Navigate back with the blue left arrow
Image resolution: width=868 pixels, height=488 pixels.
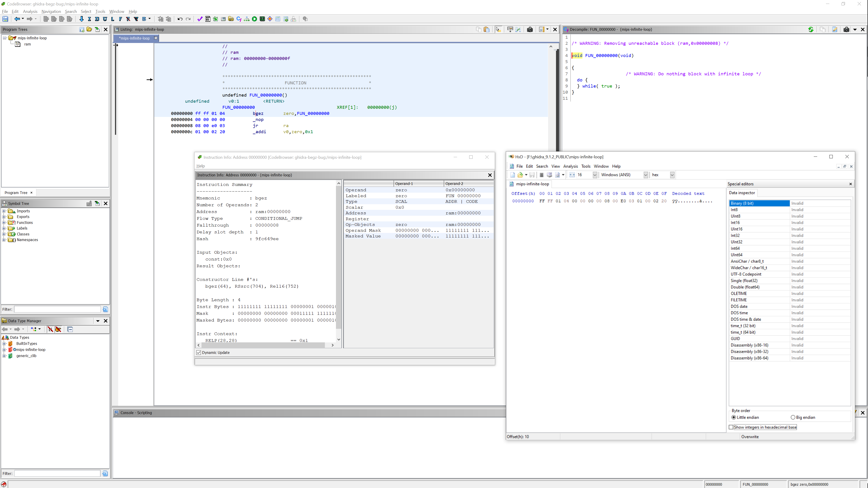(x=17, y=19)
